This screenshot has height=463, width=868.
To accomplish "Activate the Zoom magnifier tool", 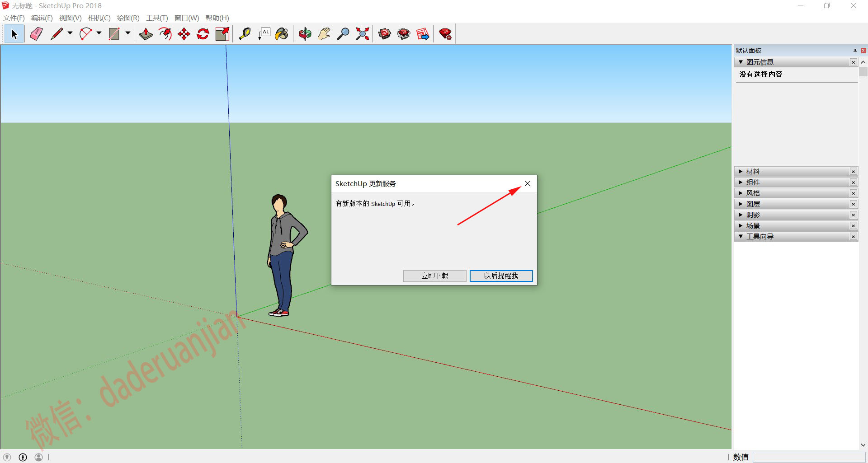I will tap(343, 34).
